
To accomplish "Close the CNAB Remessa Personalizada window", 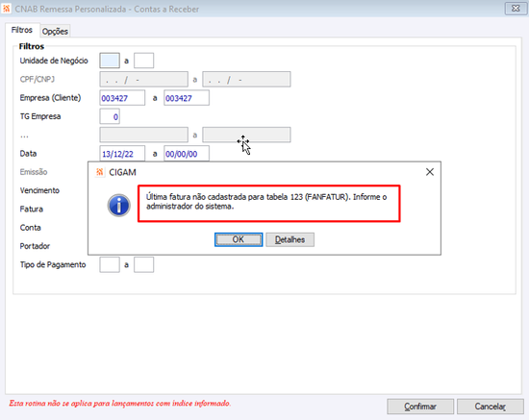I will [516, 9].
